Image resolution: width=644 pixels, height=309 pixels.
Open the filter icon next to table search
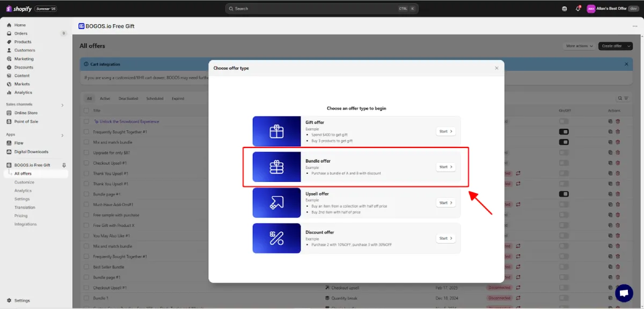[626, 98]
